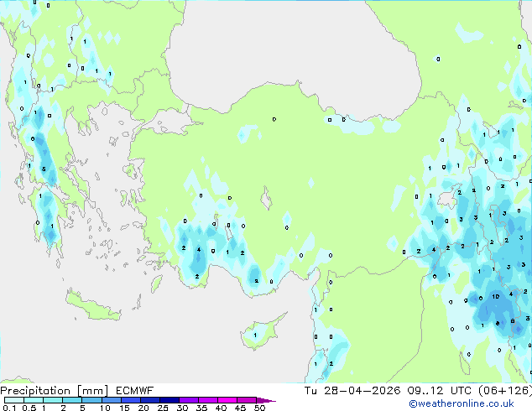The width and height of the screenshot is (532, 411).
Task: Open the weatheronline.co.uk copyright link
Action: tap(461, 403)
